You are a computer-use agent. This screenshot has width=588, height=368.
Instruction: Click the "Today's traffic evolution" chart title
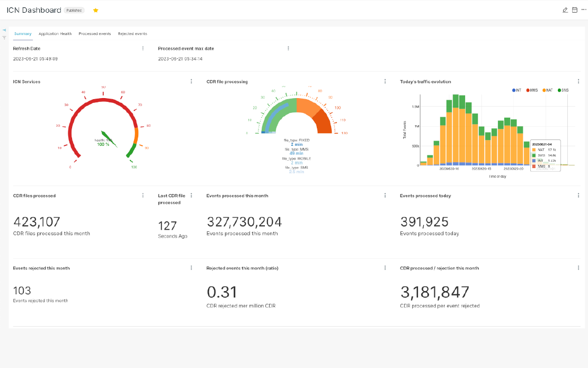click(x=425, y=82)
